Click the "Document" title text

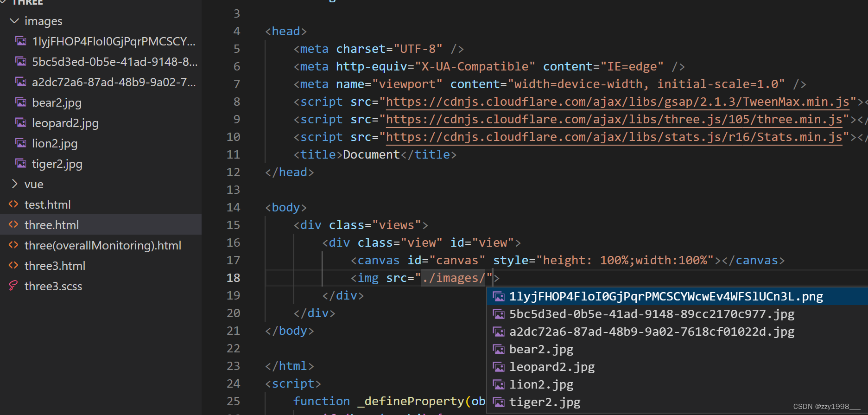click(x=371, y=154)
